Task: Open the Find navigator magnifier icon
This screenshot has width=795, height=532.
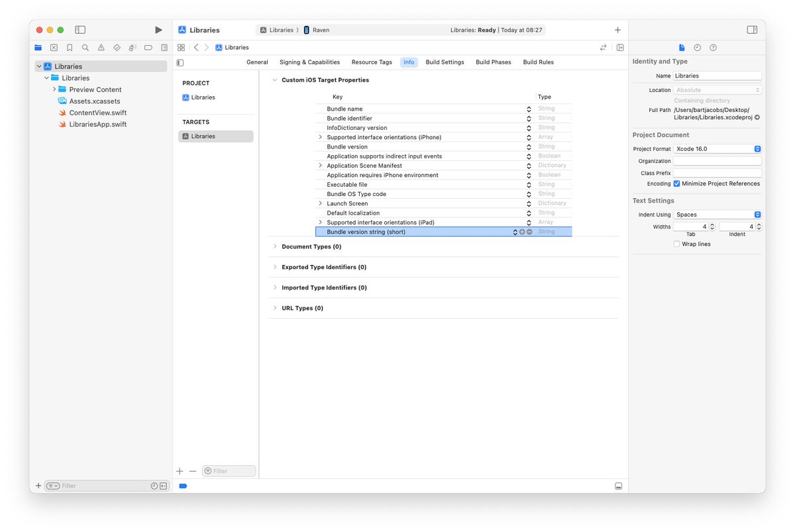Action: coord(85,48)
